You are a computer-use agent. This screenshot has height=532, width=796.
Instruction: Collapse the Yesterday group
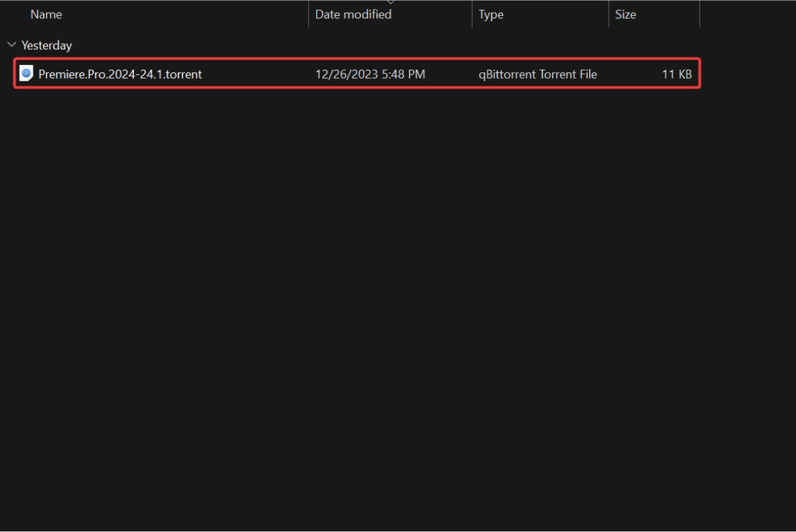coord(12,45)
